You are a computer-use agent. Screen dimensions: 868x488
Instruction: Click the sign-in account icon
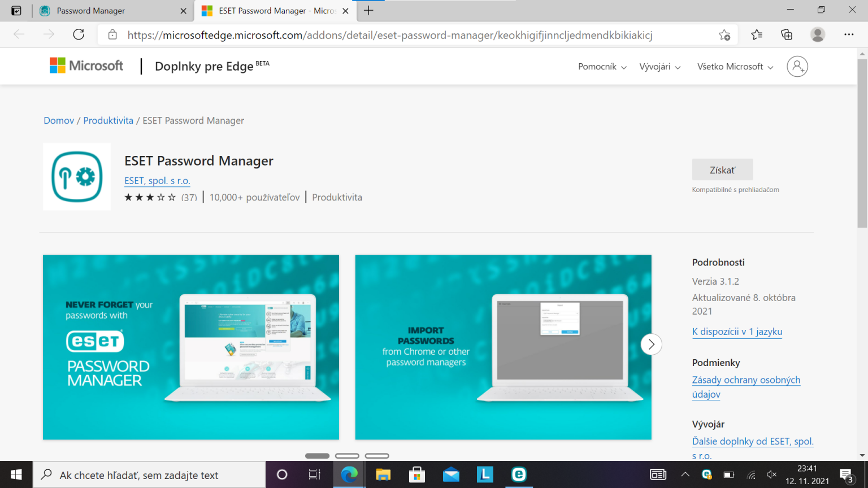(x=797, y=66)
